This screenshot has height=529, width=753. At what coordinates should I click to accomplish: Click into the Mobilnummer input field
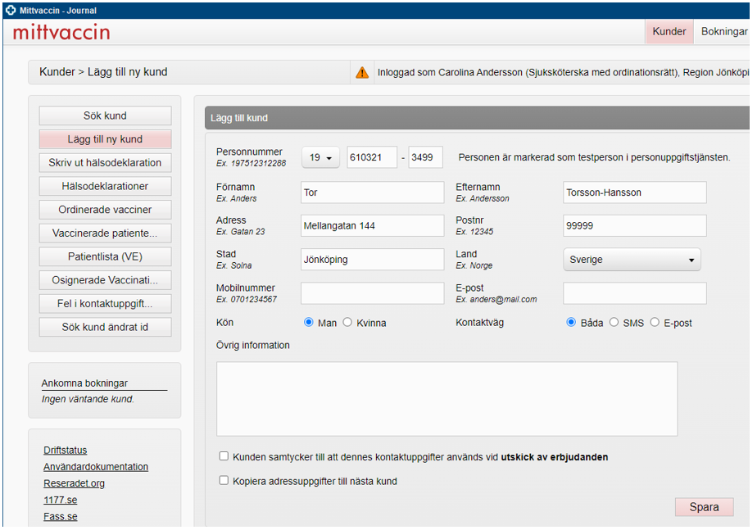[372, 293]
